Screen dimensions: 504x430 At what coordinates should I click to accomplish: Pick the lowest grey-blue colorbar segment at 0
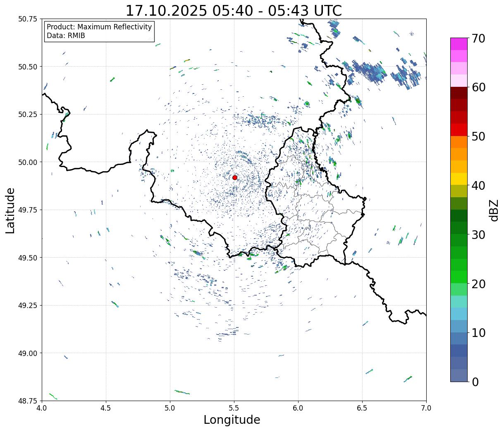(x=459, y=375)
